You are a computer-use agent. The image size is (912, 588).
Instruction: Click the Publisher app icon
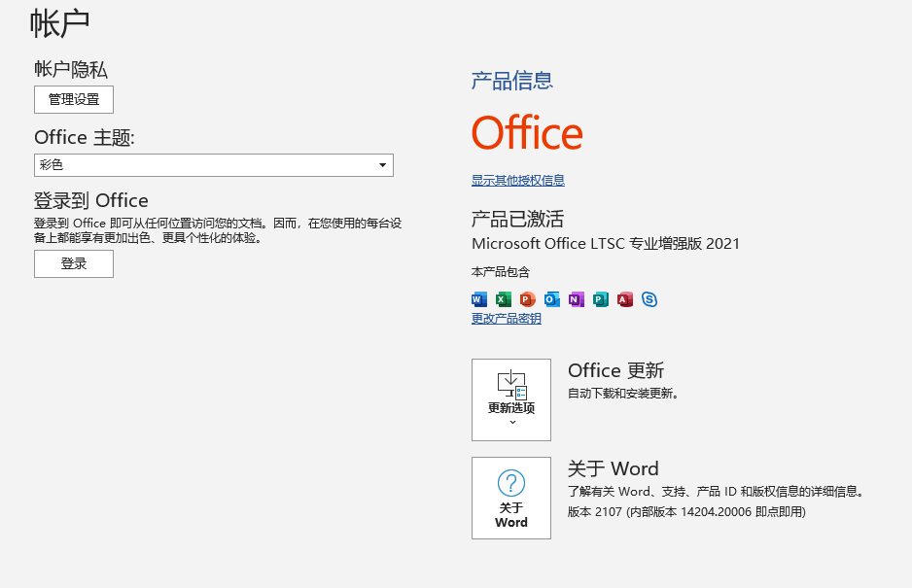(601, 299)
